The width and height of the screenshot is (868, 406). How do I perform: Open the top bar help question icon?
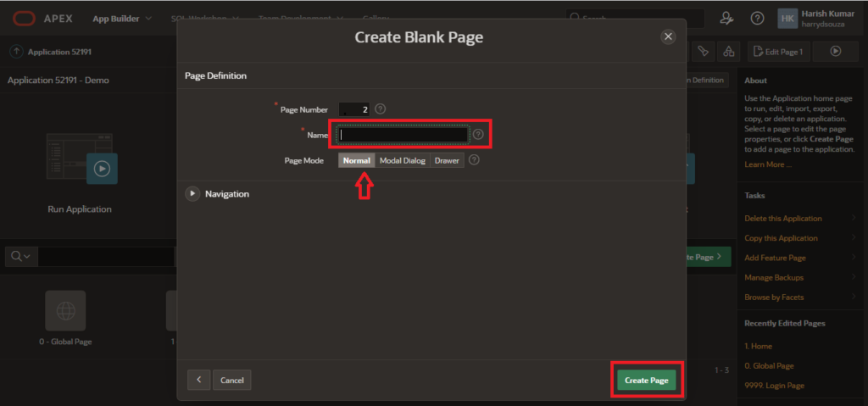click(757, 18)
